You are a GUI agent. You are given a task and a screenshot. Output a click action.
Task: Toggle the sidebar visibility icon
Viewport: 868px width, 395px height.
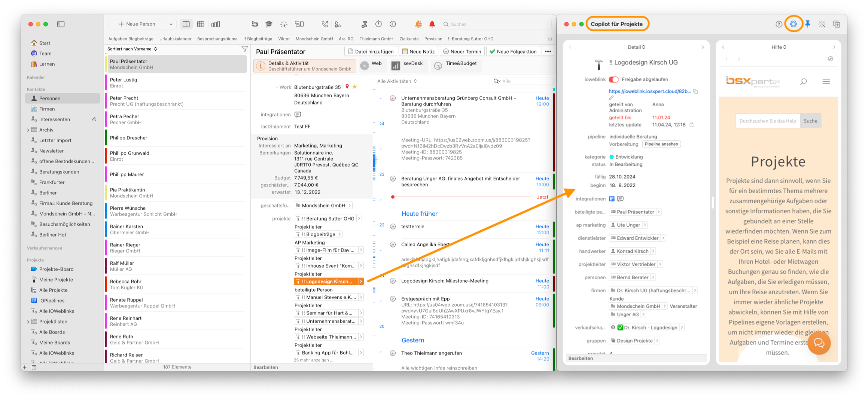(x=61, y=24)
